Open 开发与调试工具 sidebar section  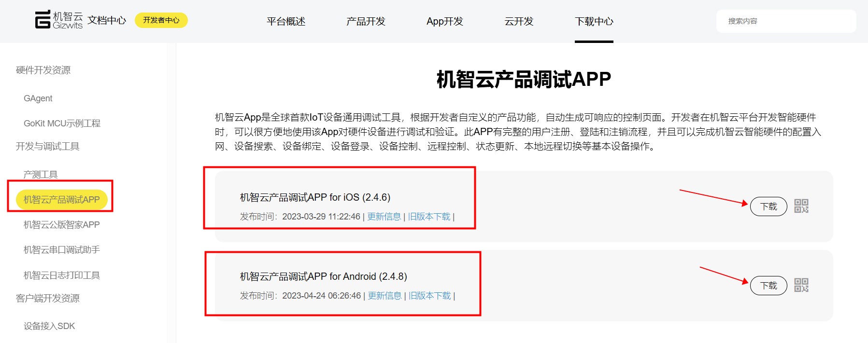47,146
